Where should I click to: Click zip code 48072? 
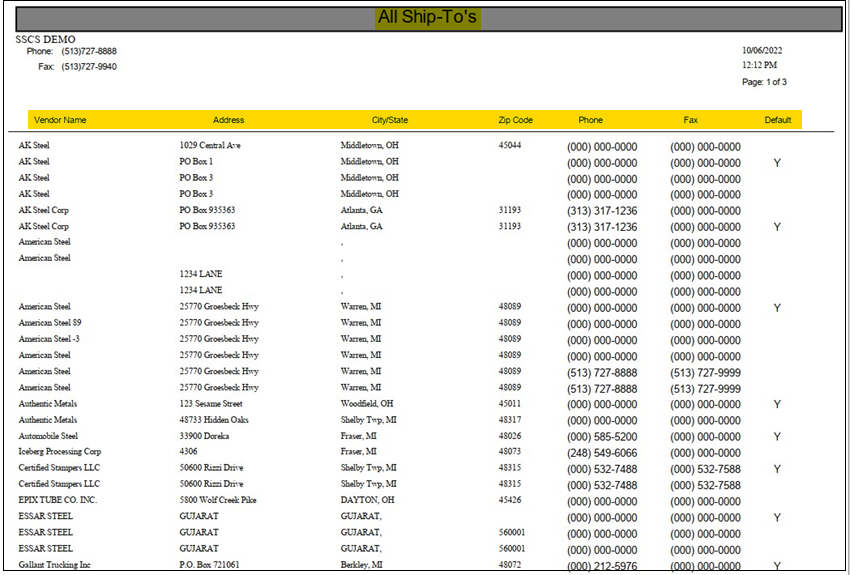point(510,565)
